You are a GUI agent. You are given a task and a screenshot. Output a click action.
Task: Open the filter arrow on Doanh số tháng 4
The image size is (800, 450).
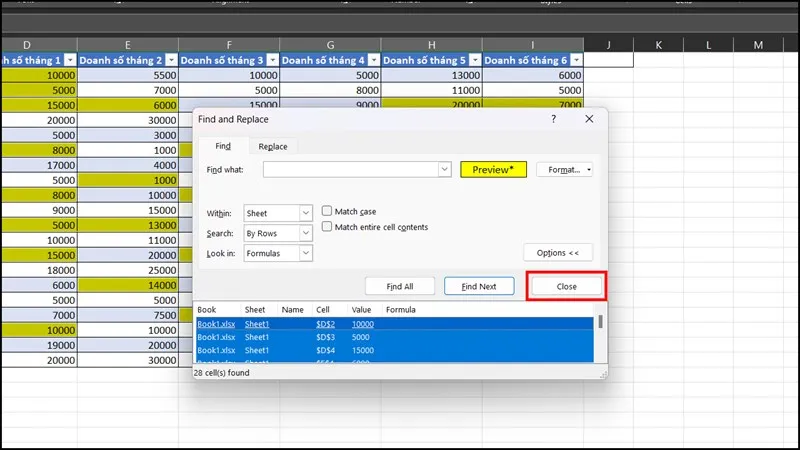[371, 60]
